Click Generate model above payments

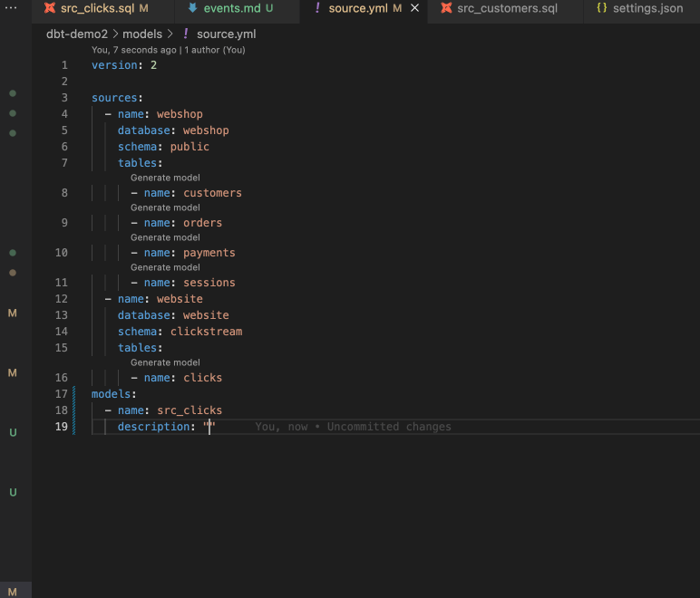click(165, 237)
